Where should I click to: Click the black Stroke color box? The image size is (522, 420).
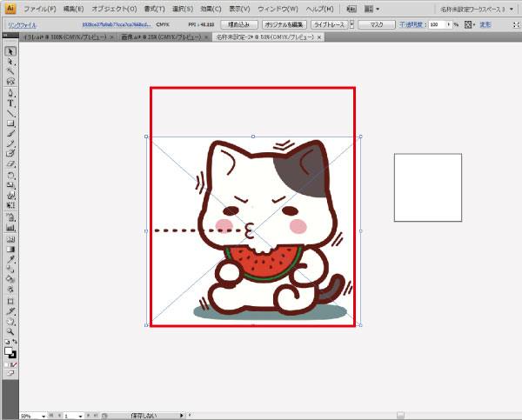(13, 356)
